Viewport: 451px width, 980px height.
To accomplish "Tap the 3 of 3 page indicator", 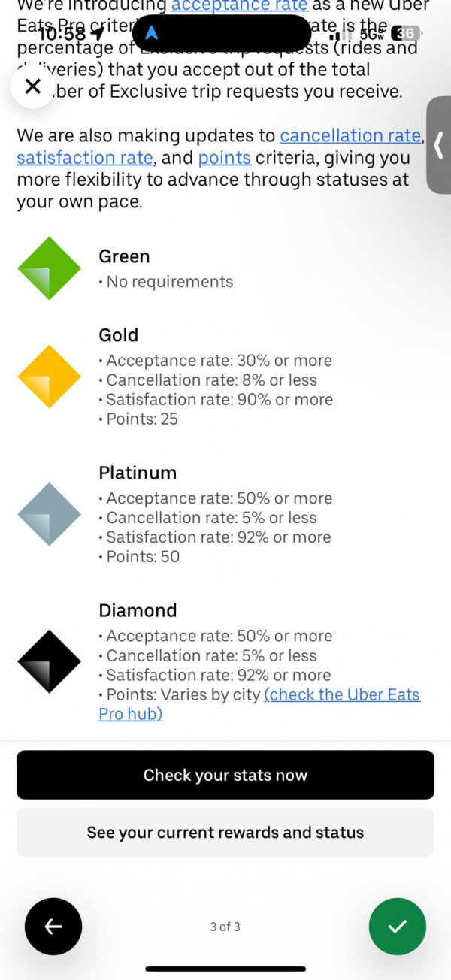I will click(225, 927).
